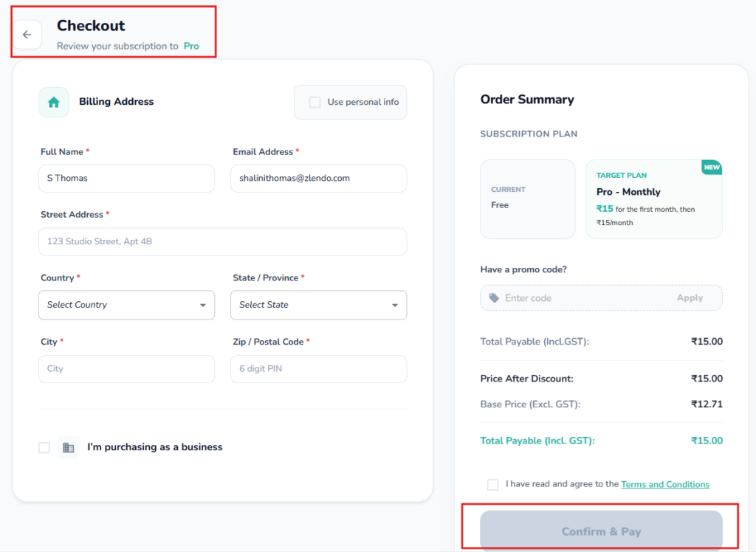This screenshot has width=756, height=552.
Task: Select the Current Free plan card
Action: pyautogui.click(x=527, y=199)
